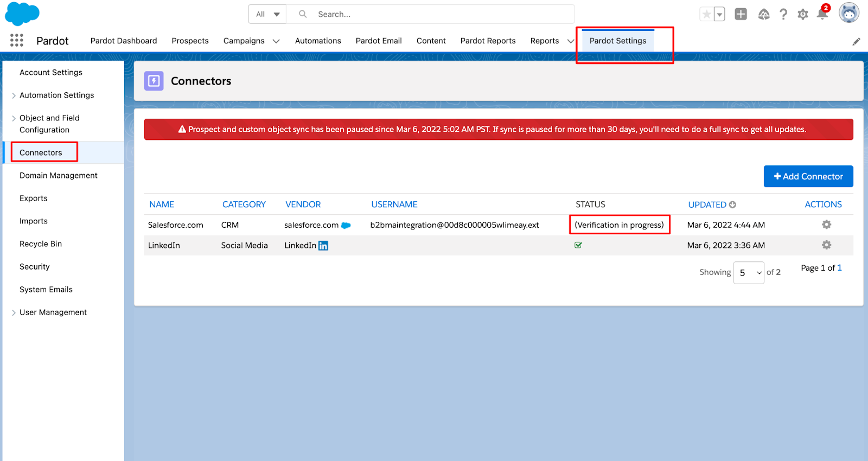Open the search scope All dropdown
This screenshot has width=868, height=461.
tap(267, 14)
